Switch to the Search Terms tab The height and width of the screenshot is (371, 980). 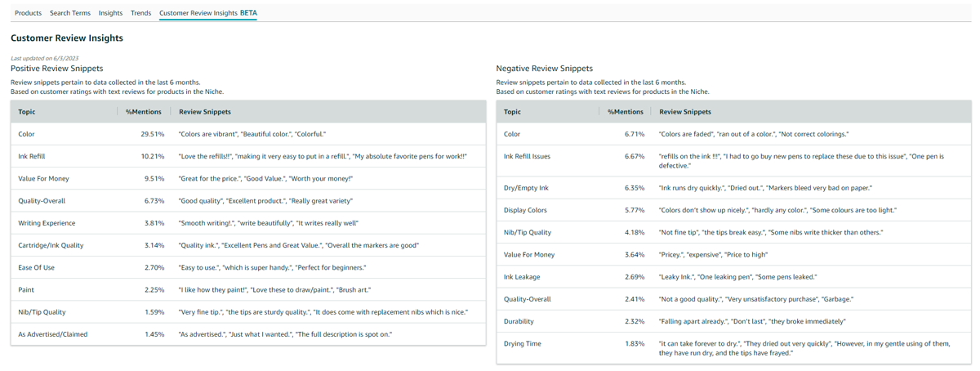(69, 13)
